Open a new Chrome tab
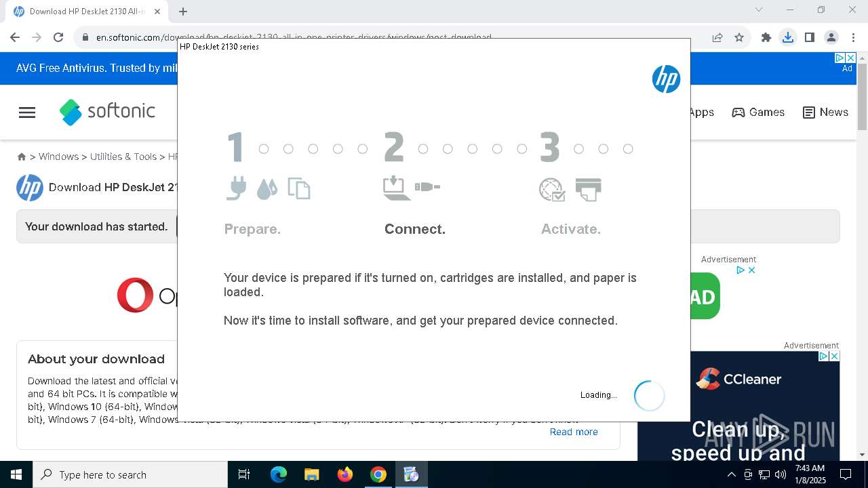The image size is (868, 488). point(183,11)
